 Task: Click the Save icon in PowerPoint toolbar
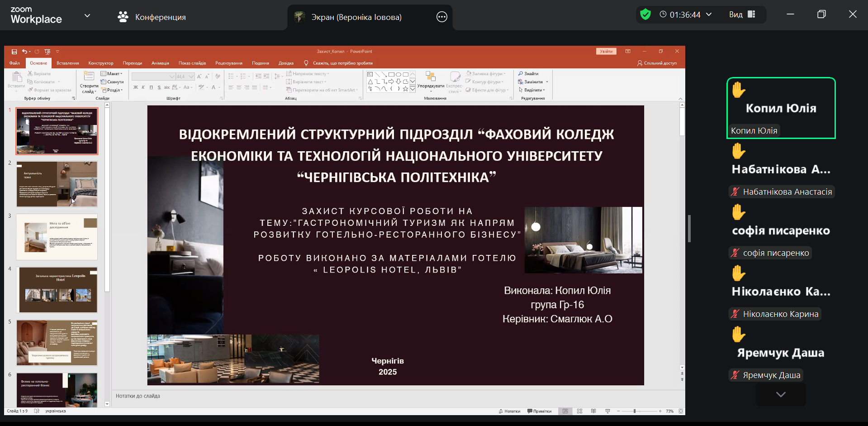[14, 52]
